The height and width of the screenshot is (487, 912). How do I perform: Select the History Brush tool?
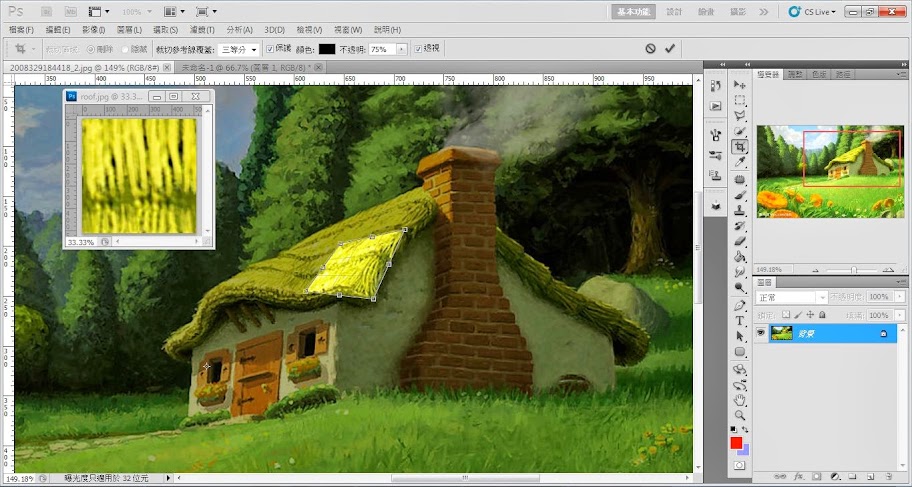coord(739,226)
